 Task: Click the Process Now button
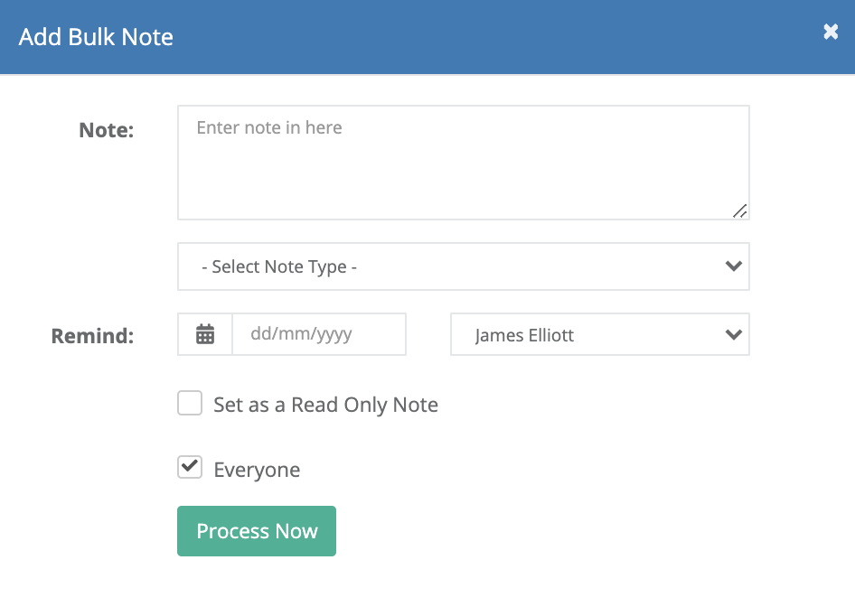pos(257,531)
